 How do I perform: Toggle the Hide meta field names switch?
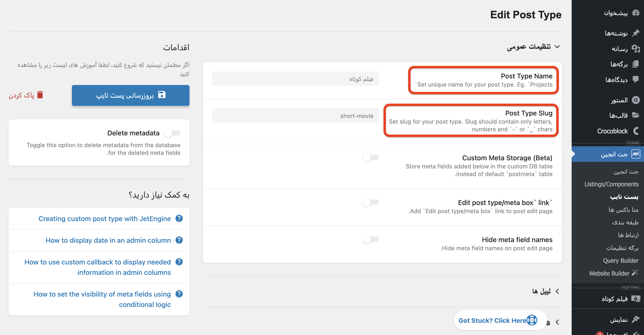click(x=370, y=239)
